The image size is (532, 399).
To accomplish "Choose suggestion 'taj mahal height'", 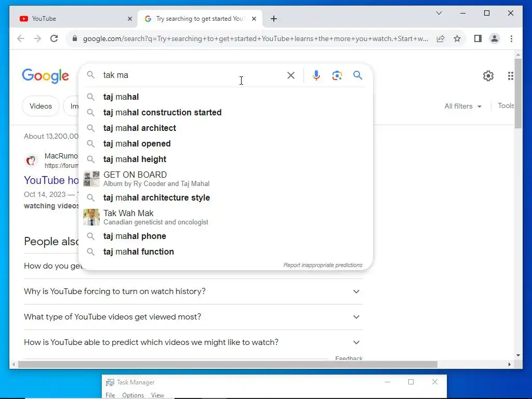I will 225,159.
